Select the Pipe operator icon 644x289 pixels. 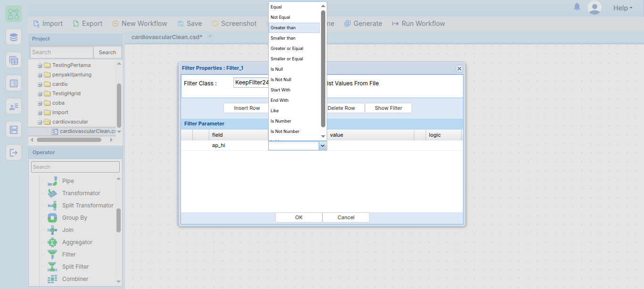pos(52,181)
